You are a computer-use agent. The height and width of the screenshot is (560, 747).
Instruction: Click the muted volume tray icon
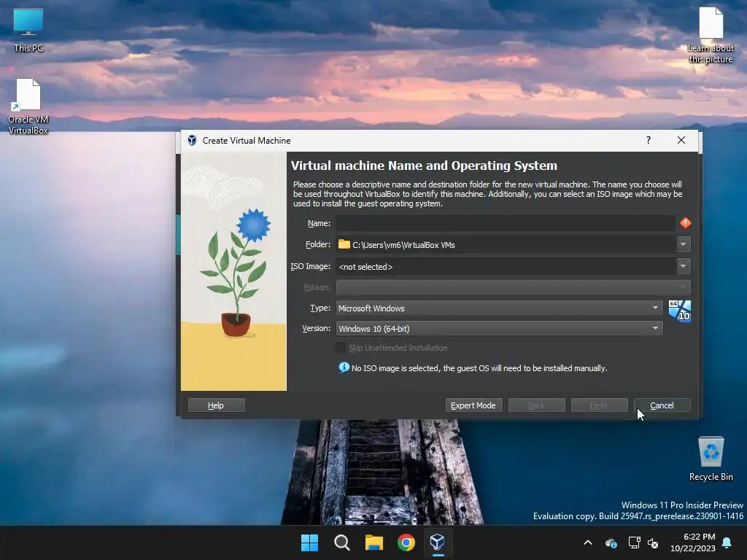(x=653, y=542)
